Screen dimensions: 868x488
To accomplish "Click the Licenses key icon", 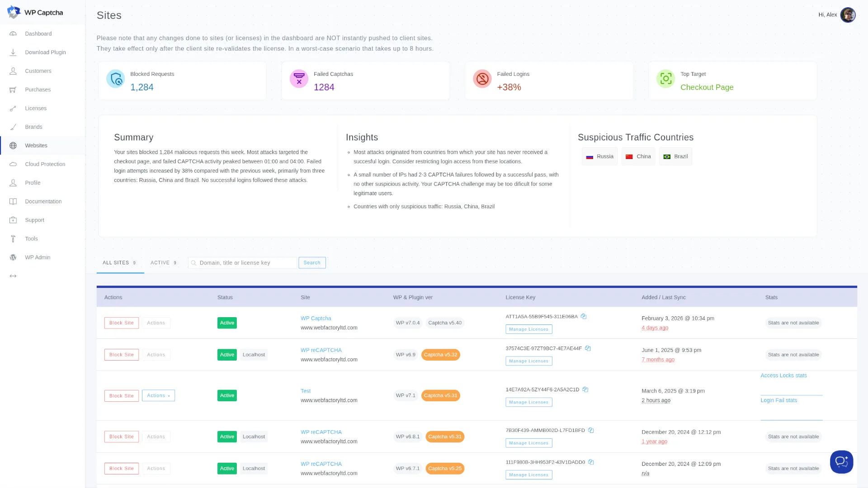I will (13, 108).
